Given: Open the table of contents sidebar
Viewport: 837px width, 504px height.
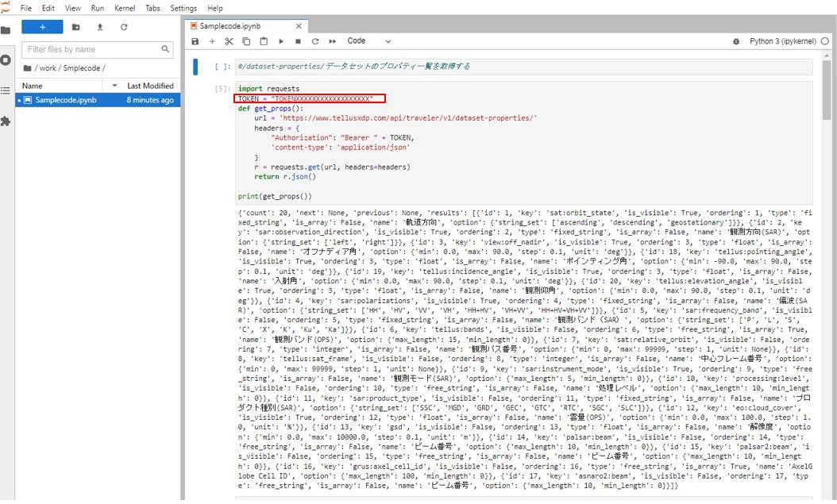Looking at the screenshot, I should click(x=6, y=90).
